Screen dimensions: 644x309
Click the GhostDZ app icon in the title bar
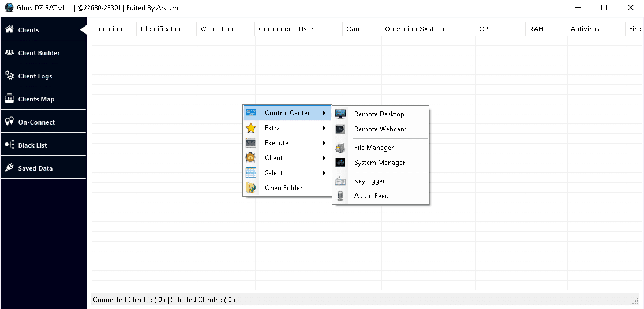click(9, 8)
